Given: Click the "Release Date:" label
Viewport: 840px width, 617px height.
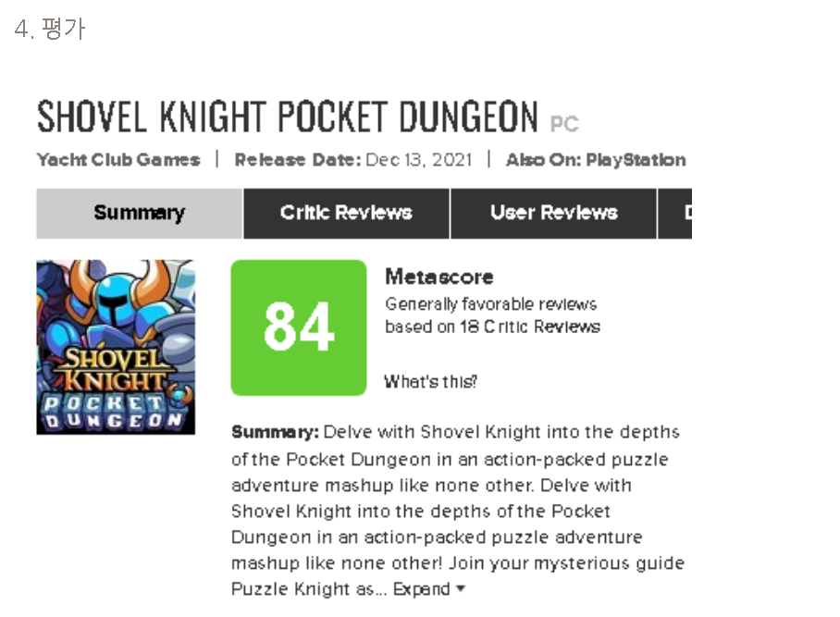Looking at the screenshot, I should tap(297, 159).
